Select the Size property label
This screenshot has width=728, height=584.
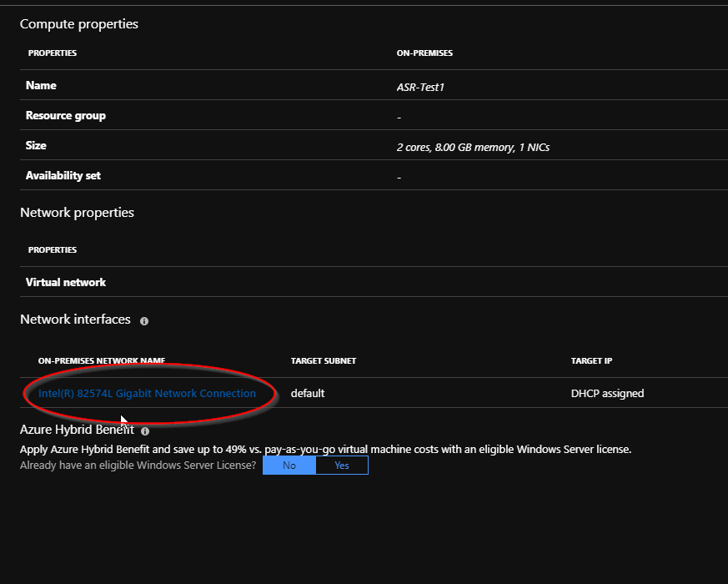click(x=36, y=145)
